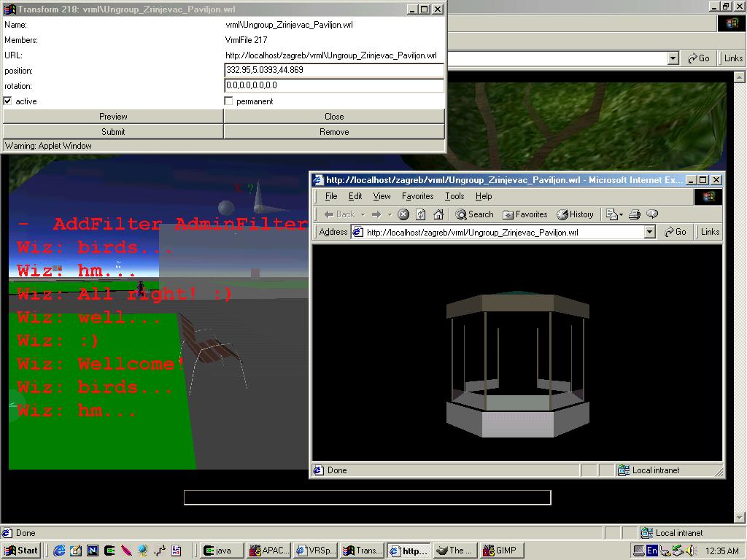Open the Mail button dropdown arrow
747x560 pixels.
point(621,214)
